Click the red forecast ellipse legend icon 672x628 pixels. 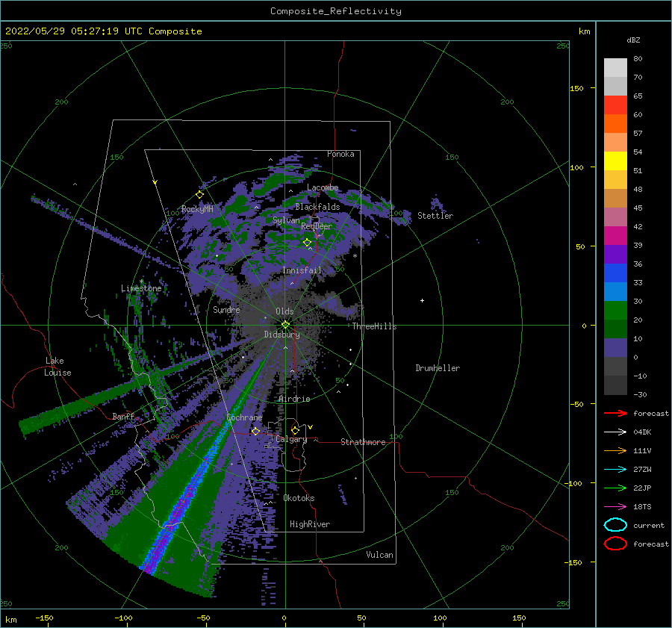(x=615, y=544)
